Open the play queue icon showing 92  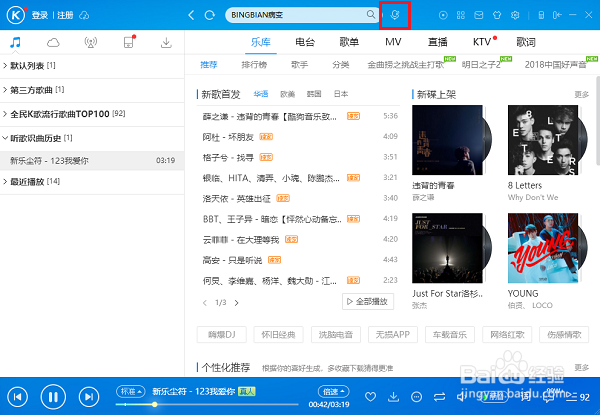[x=578, y=397]
